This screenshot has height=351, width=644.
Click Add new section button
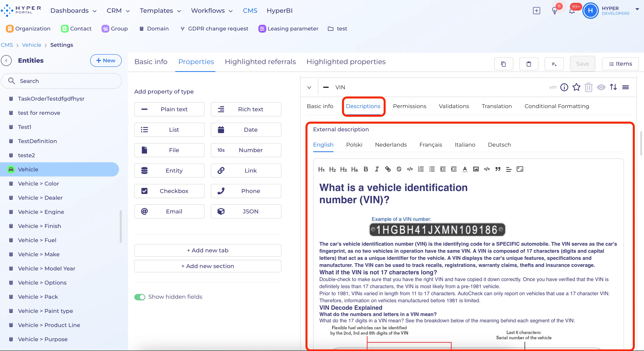[x=208, y=266]
